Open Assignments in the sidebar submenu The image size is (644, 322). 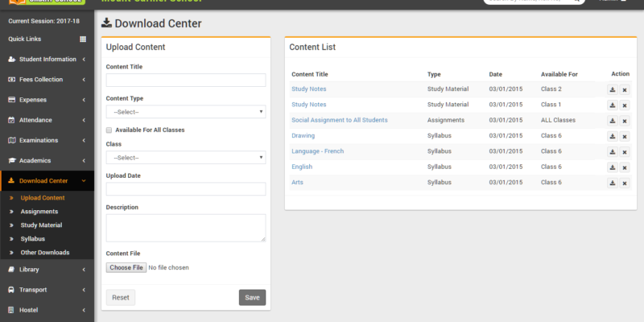click(x=39, y=212)
